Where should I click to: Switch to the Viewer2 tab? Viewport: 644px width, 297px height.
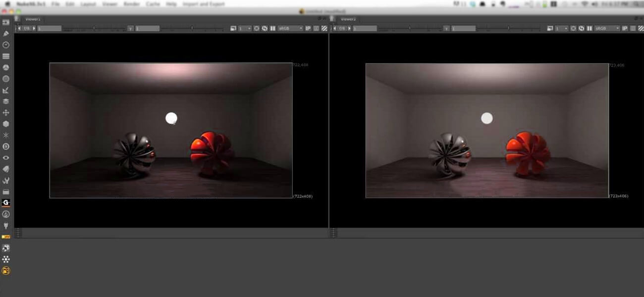click(x=348, y=19)
